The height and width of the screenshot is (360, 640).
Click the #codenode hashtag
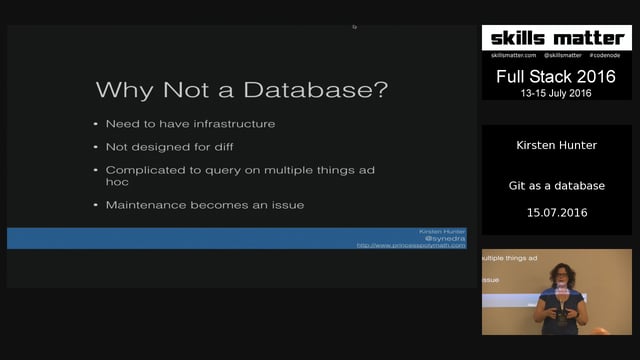point(604,55)
